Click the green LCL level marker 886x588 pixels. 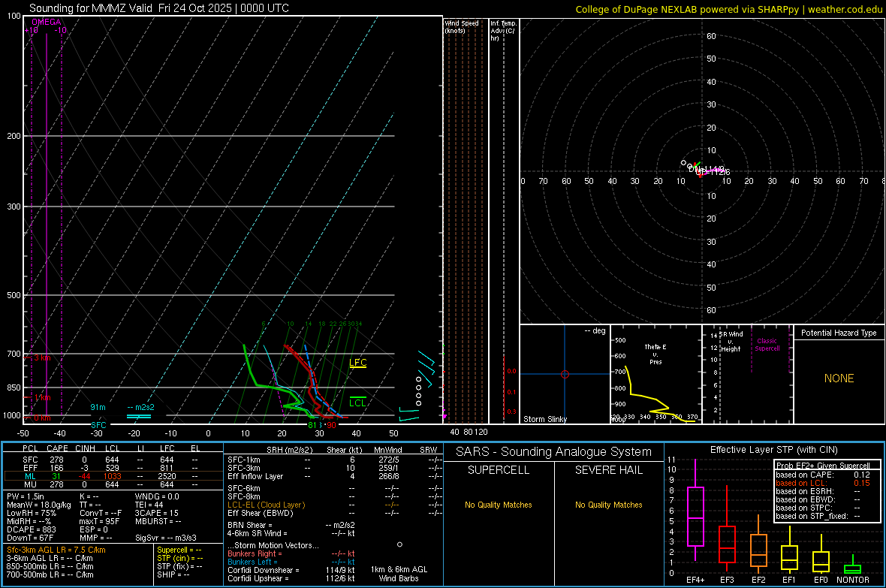pos(358,403)
